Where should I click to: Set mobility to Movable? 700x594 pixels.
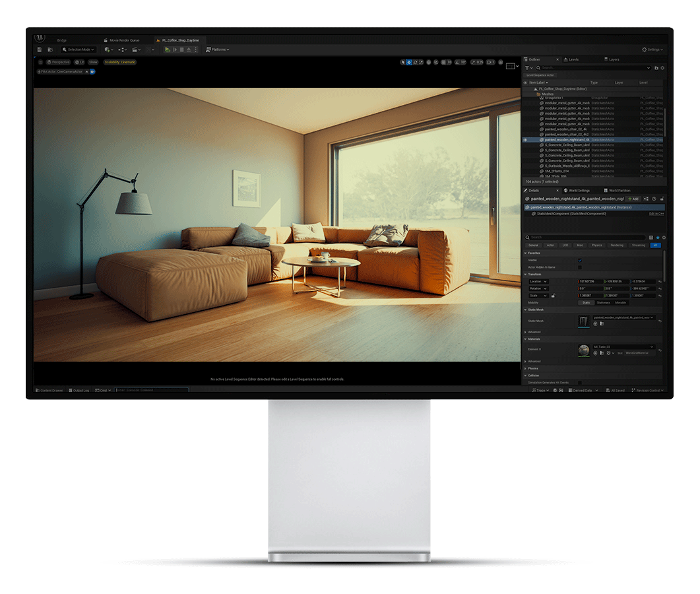621,303
